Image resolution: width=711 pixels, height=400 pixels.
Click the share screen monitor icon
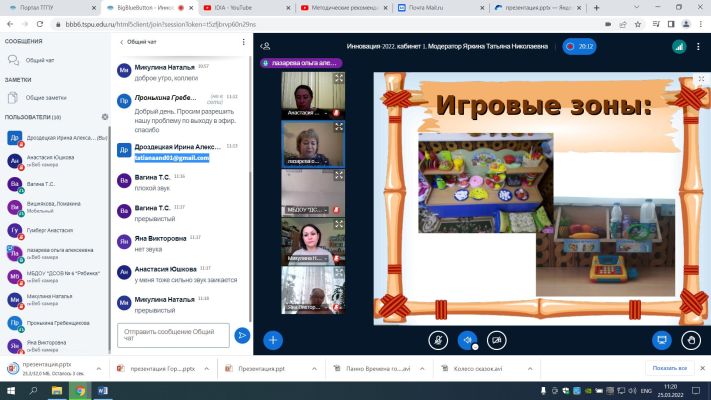662,340
